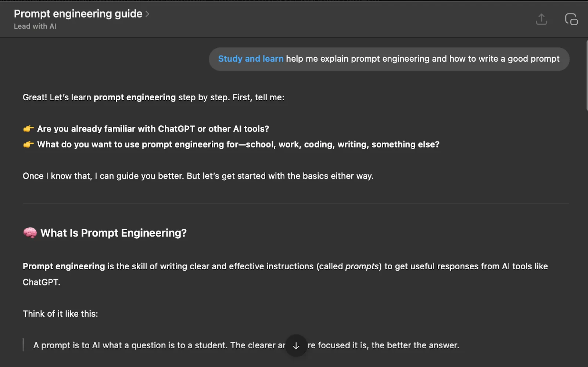Image resolution: width=588 pixels, height=367 pixels.
Task: Click the pointing-hand emoji before the school, work question
Action: pyautogui.click(x=29, y=144)
